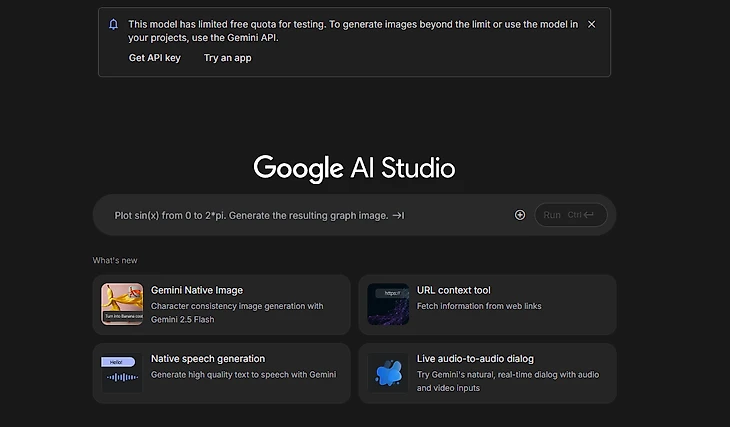Select the Gemini Native Image card title
The width and height of the screenshot is (730, 427).
click(197, 290)
